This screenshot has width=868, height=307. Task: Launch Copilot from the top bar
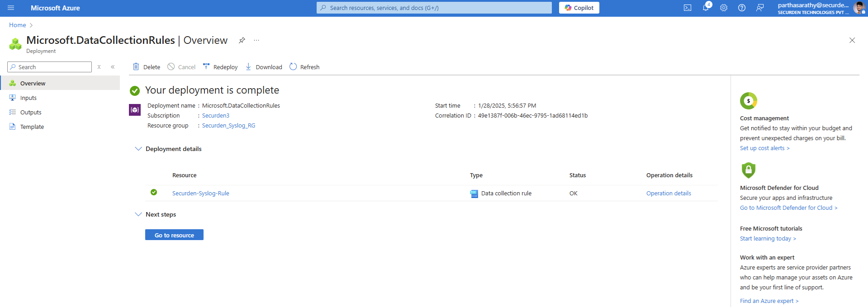click(579, 8)
